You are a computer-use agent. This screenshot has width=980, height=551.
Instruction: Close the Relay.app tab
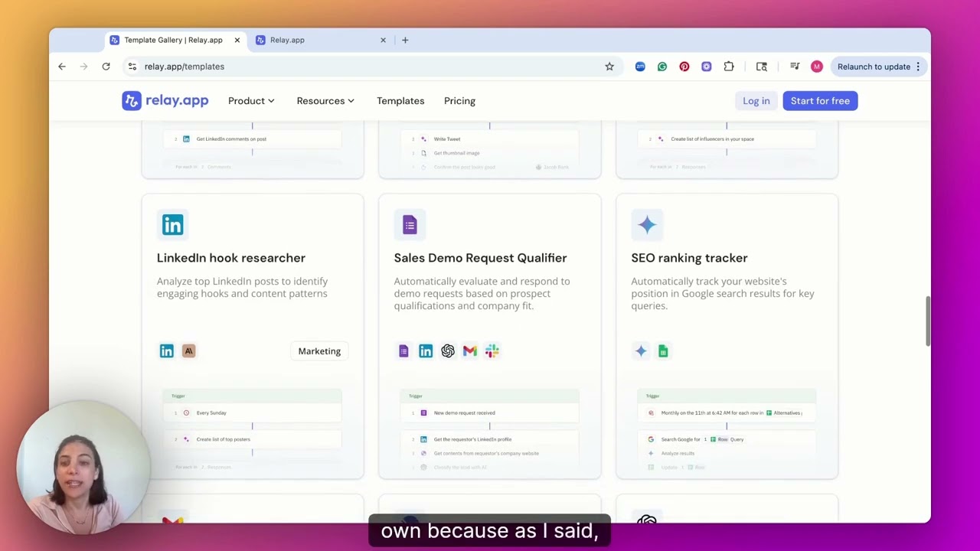pyautogui.click(x=383, y=40)
